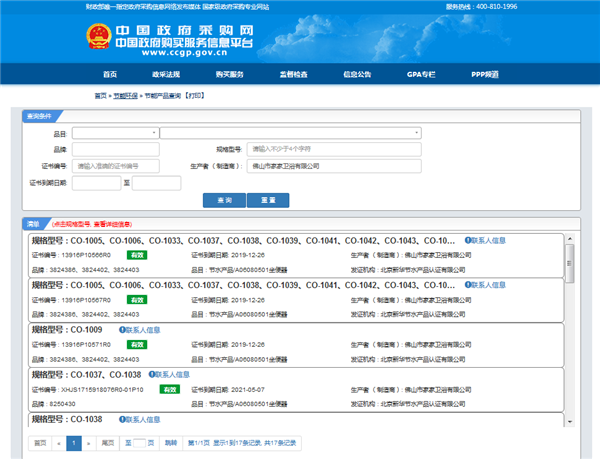Click 联系人信息 icon for certificate 13916P10567R0
This screenshot has width=600, height=459.
pyautogui.click(x=485, y=285)
